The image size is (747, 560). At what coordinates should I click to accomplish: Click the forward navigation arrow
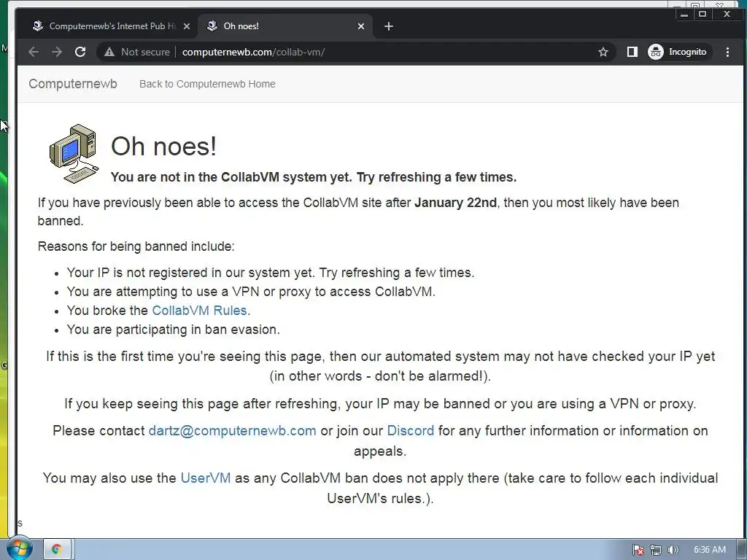(x=57, y=52)
